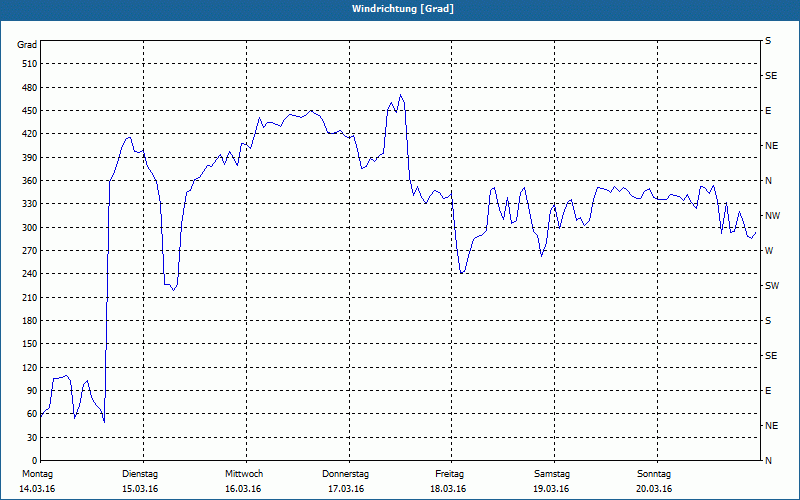
Task: Select the "W" compass direction label
Action: tap(769, 251)
